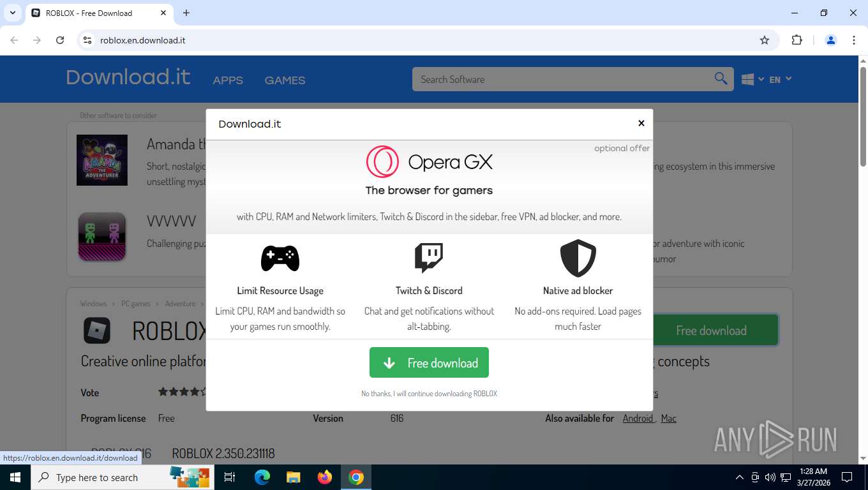This screenshot has width=868, height=490.
Task: Click the taskbar search box
Action: pyautogui.click(x=122, y=477)
